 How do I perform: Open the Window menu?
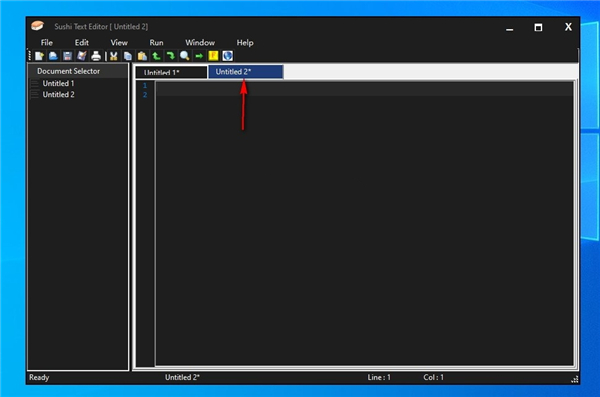click(x=200, y=42)
